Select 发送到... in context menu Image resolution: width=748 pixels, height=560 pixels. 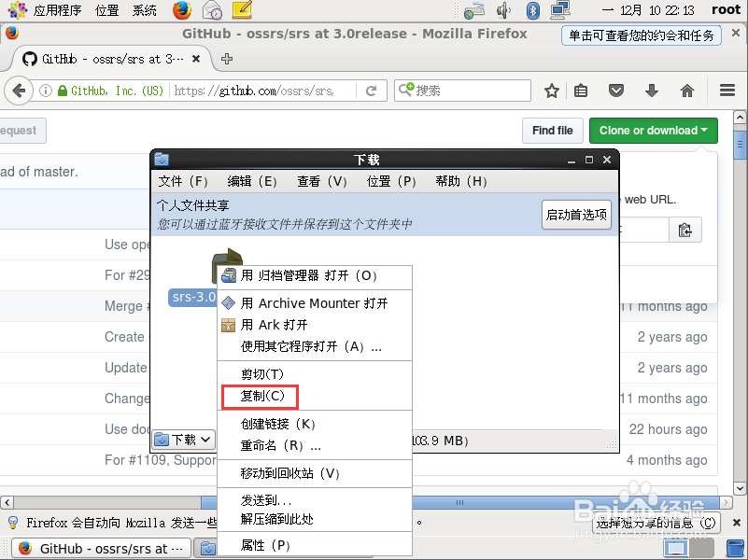[x=315, y=500]
